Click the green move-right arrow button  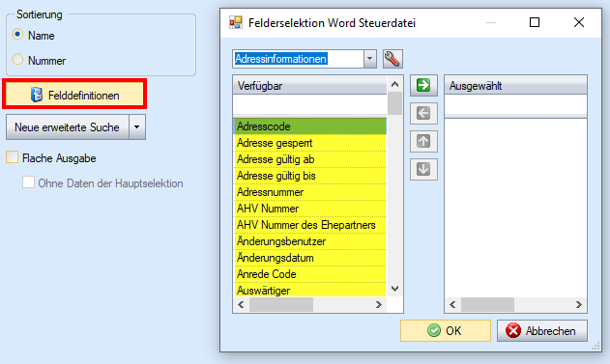pos(423,86)
